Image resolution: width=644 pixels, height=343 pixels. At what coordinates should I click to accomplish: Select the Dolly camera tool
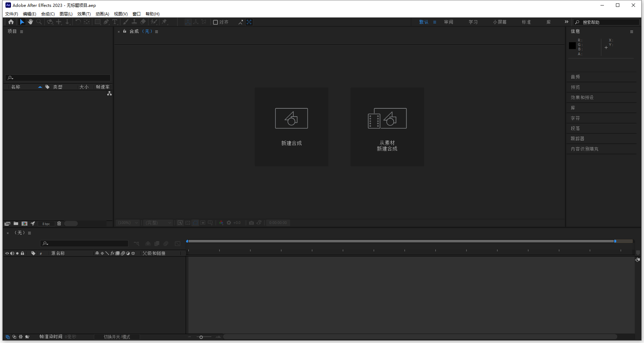tap(67, 22)
